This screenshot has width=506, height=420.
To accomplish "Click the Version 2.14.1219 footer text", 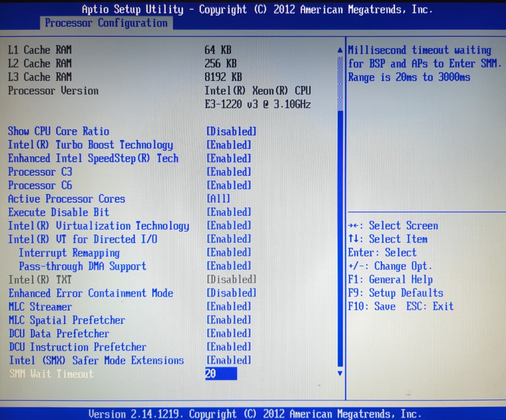I will click(255, 414).
